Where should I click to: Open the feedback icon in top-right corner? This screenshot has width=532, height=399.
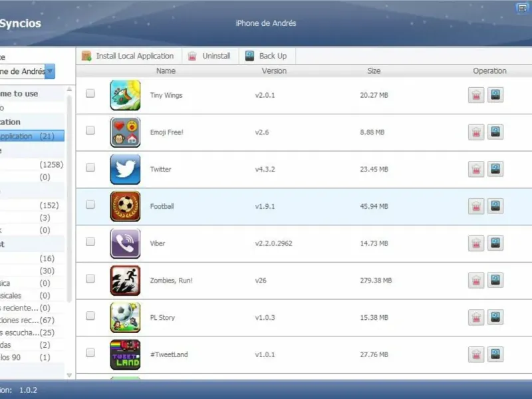[523, 8]
